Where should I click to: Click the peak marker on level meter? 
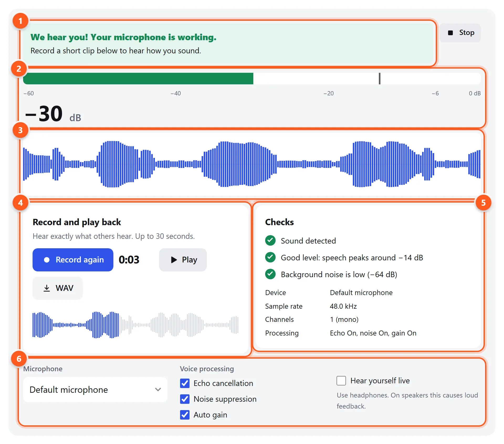coord(380,79)
